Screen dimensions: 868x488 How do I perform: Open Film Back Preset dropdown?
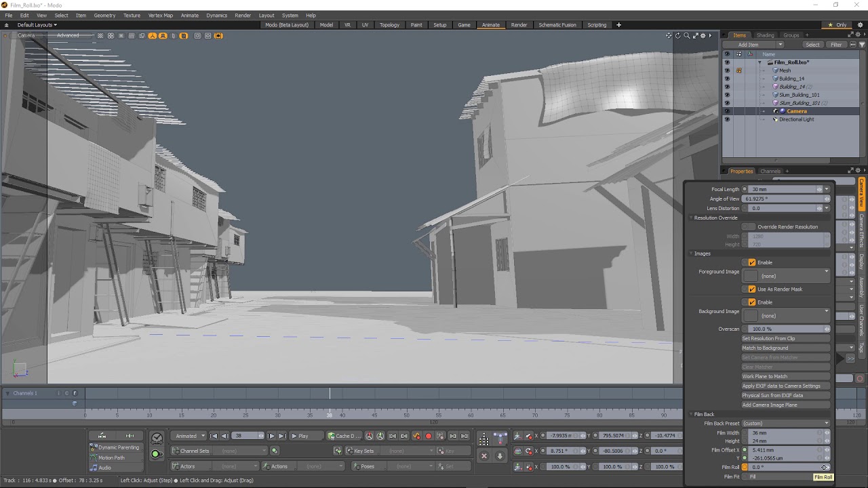(x=786, y=424)
